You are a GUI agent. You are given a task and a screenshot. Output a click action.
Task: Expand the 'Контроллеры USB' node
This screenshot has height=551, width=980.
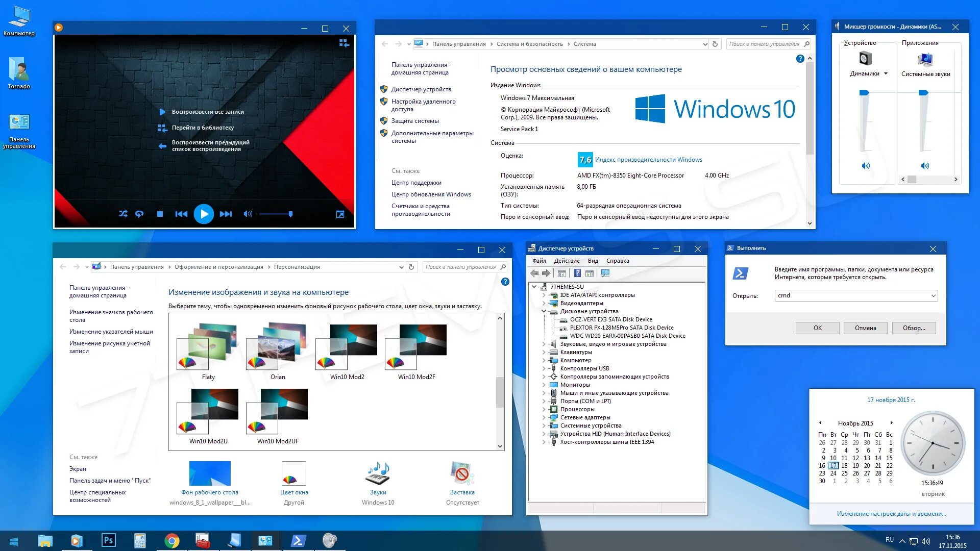pyautogui.click(x=544, y=368)
